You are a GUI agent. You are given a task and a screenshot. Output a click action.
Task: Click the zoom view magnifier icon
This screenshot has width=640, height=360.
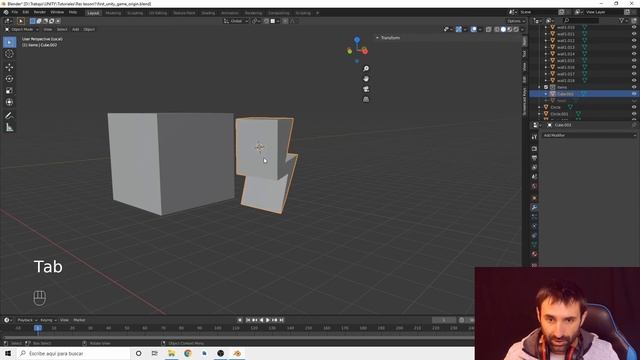(x=366, y=69)
